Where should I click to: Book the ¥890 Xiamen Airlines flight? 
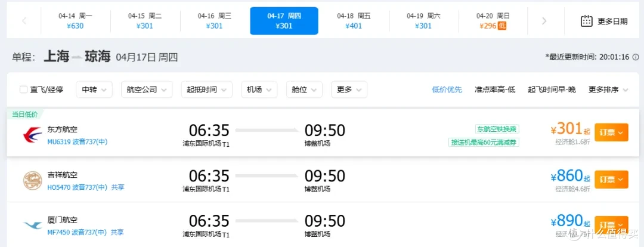(611, 225)
